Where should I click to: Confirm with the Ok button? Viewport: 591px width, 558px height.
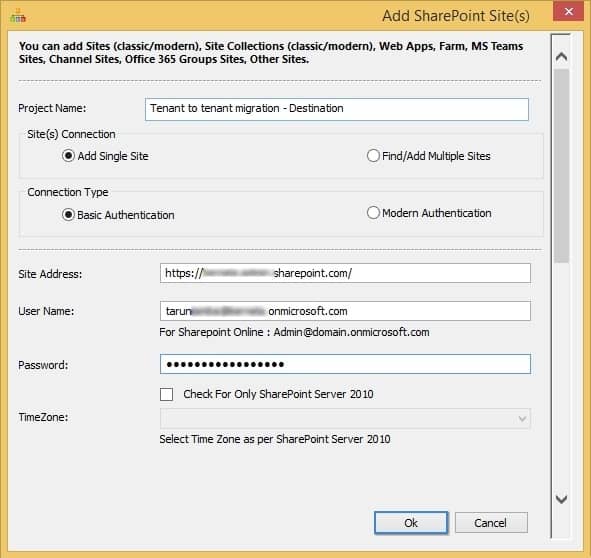tap(411, 523)
